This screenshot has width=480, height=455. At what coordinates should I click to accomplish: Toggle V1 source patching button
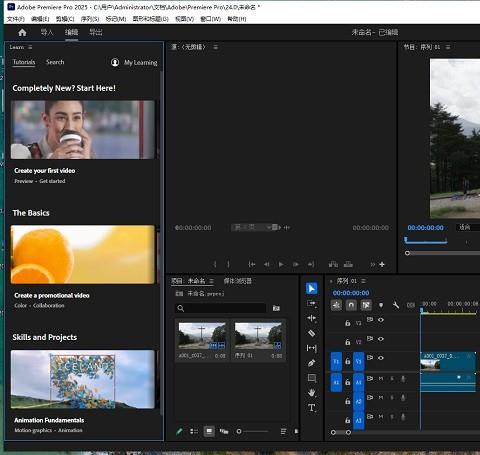[x=336, y=361]
